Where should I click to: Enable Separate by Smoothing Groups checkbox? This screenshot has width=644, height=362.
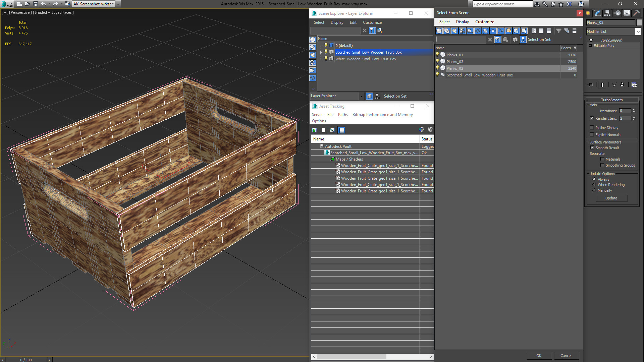tap(602, 165)
